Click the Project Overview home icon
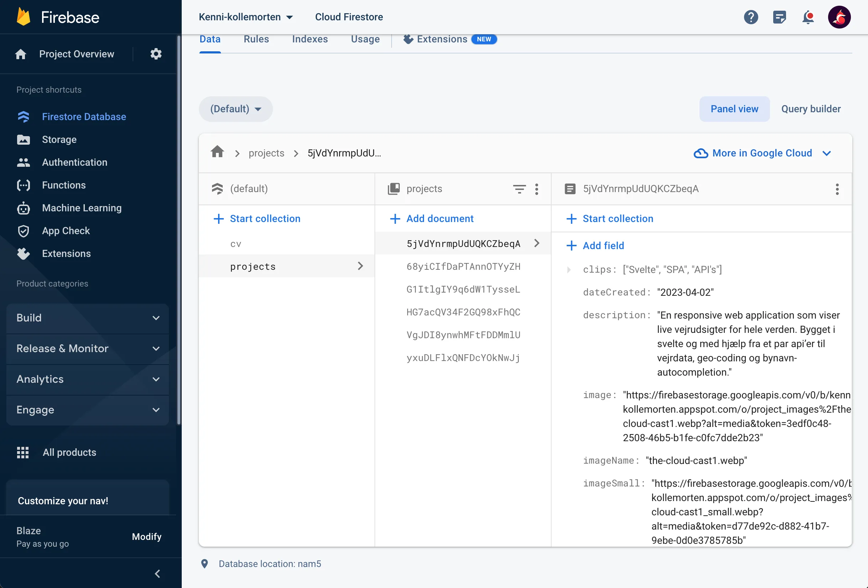The width and height of the screenshot is (868, 588). coord(21,54)
